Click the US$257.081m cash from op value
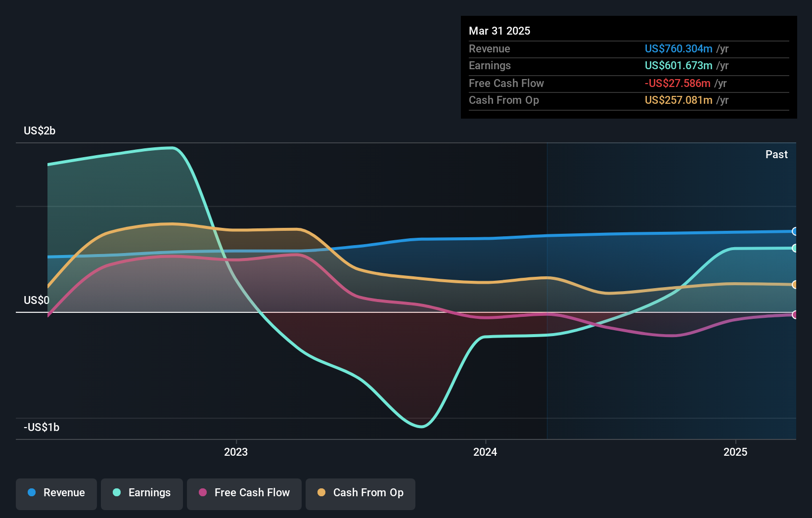 (678, 100)
